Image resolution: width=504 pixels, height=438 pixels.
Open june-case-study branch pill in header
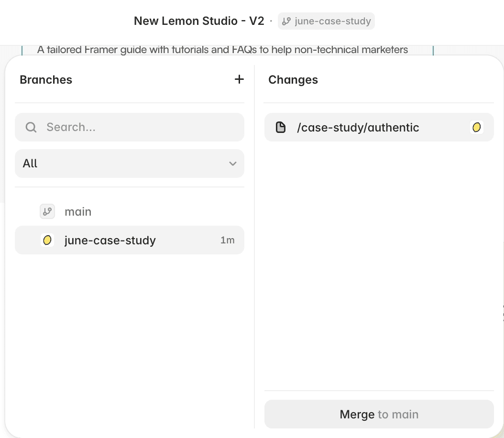pyautogui.click(x=326, y=21)
